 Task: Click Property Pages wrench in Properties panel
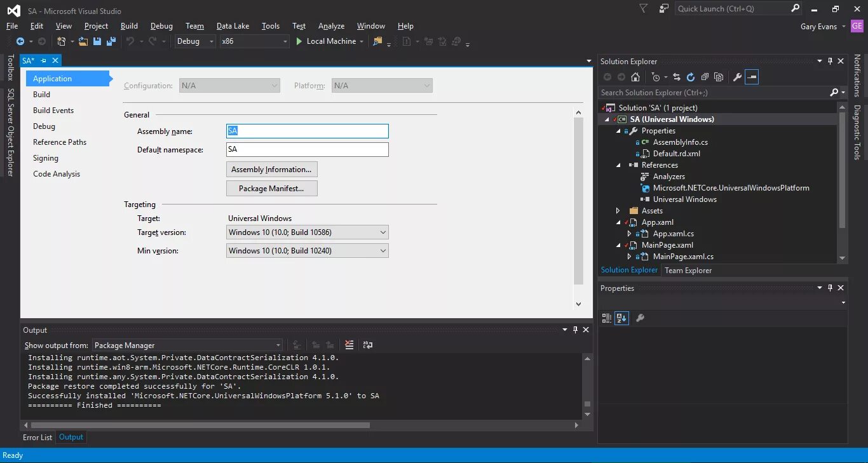coord(640,318)
